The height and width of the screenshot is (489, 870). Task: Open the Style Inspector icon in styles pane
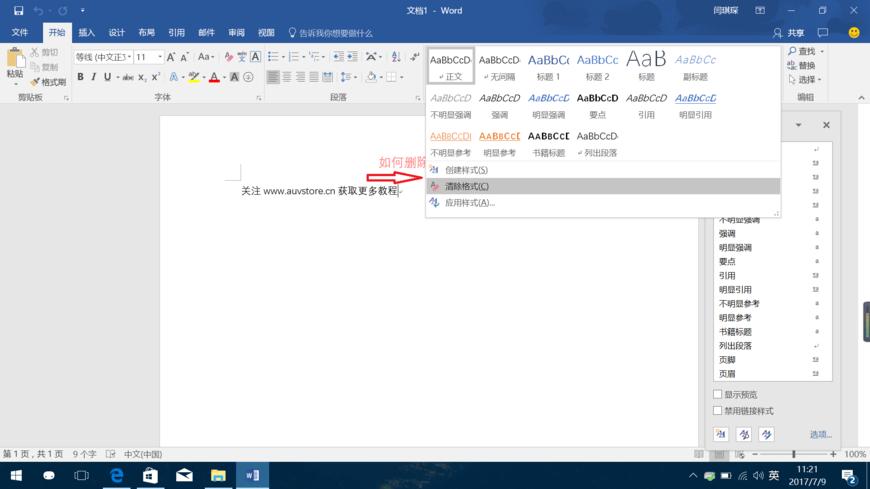[744, 434]
